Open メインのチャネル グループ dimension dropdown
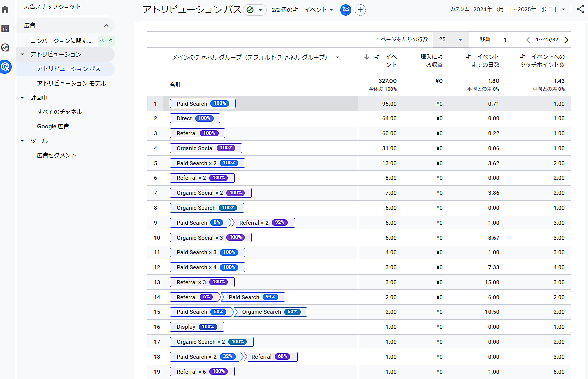This screenshot has width=588, height=379. 337,57
